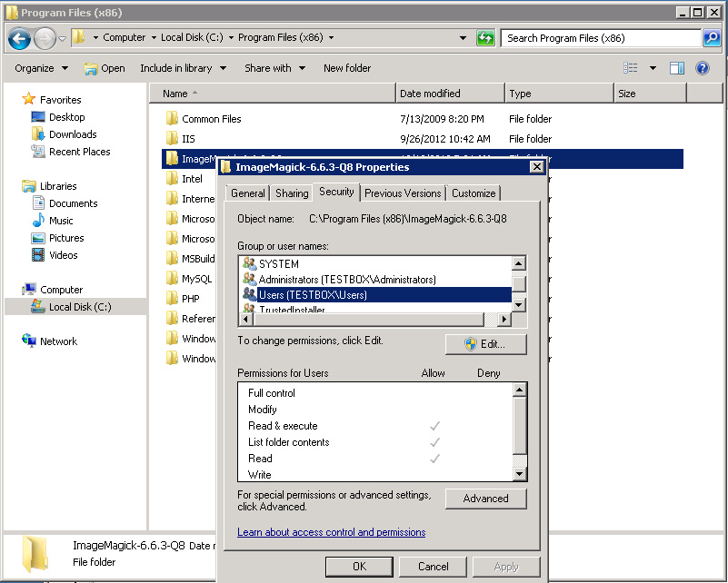The height and width of the screenshot is (583, 728).
Task: Switch to the Sharing tab
Action: (x=292, y=193)
